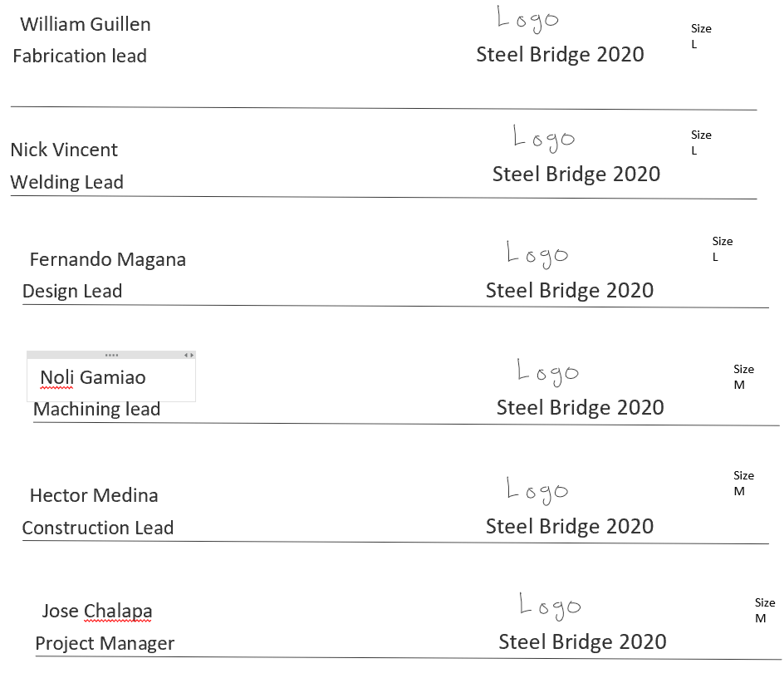This screenshot has width=784, height=678.
Task: Click on the Fernando Magana name
Action: [107, 260]
